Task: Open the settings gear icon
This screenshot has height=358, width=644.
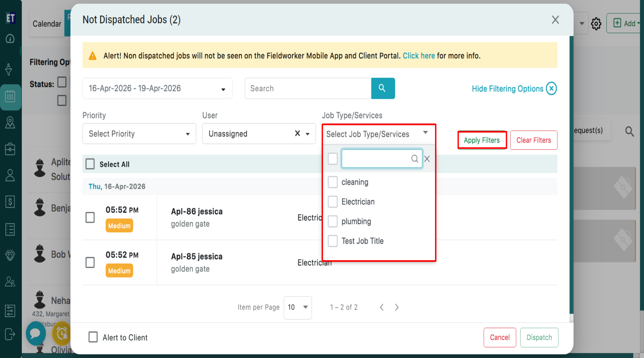Action: pyautogui.click(x=596, y=24)
